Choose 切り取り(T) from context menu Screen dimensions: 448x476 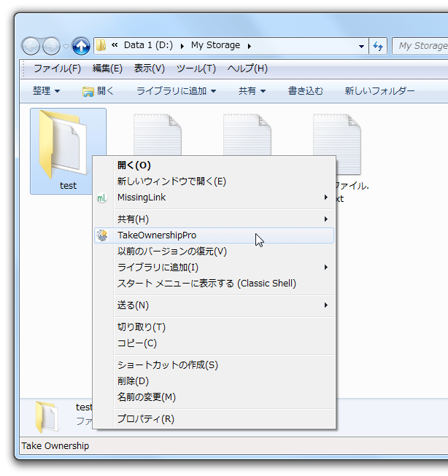click(214, 327)
